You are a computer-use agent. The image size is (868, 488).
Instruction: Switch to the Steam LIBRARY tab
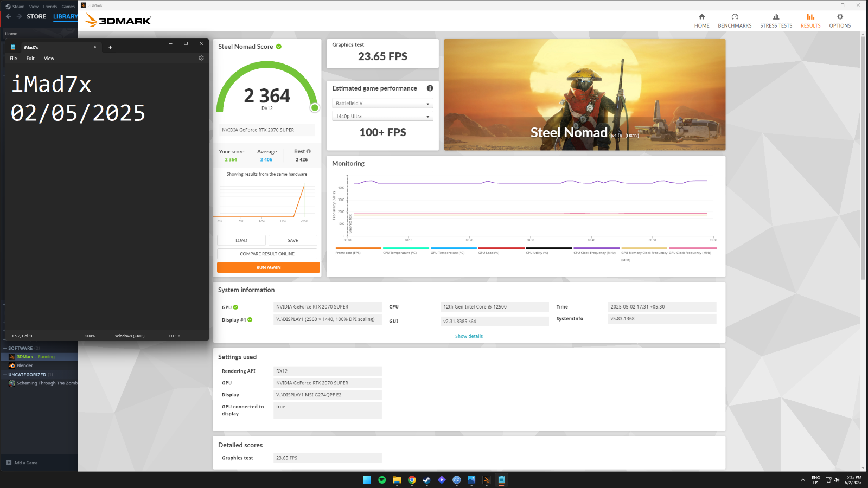[x=65, y=16]
